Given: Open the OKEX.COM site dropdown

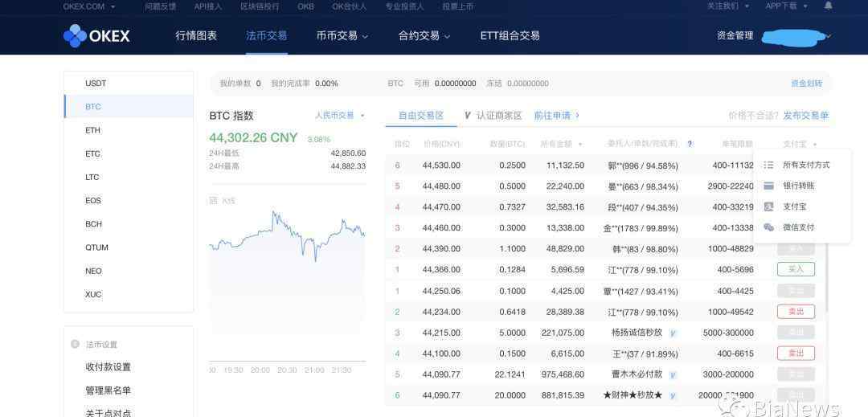Looking at the screenshot, I should coord(89,6).
